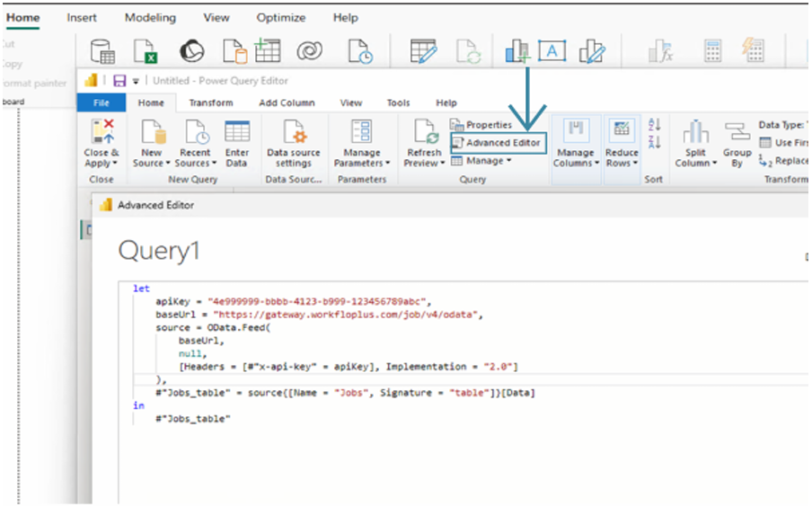Click the 'let' keyword line
This screenshot has height=507, width=812.
[x=141, y=289]
